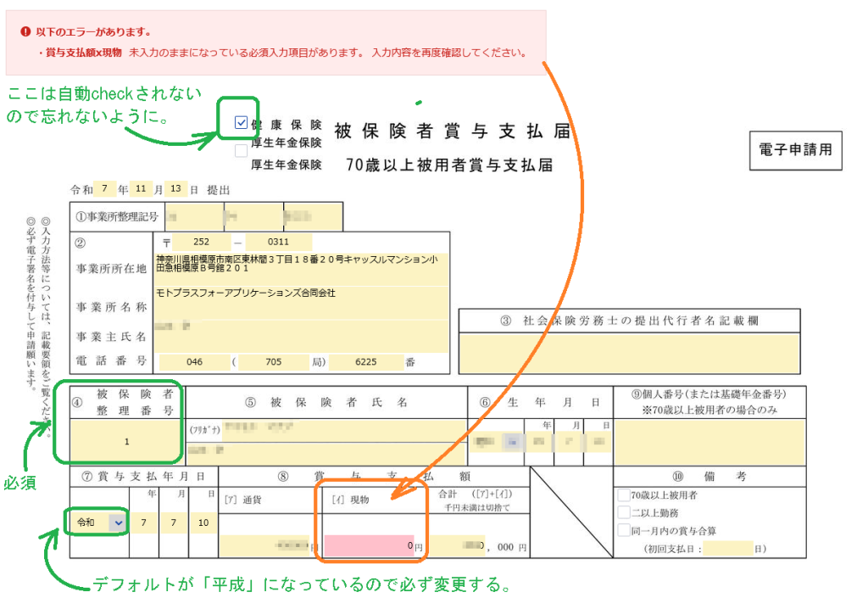Click the red error icon in the alert banner

(25, 31)
